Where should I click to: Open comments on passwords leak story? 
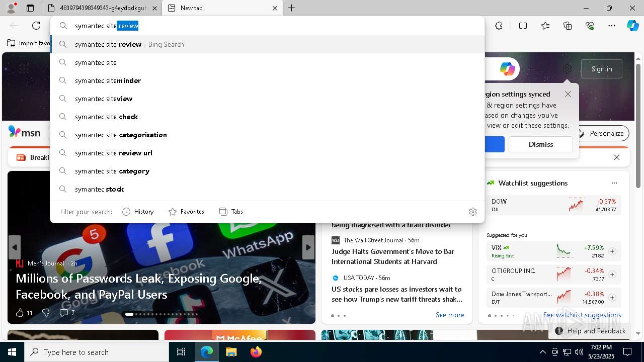67,313
